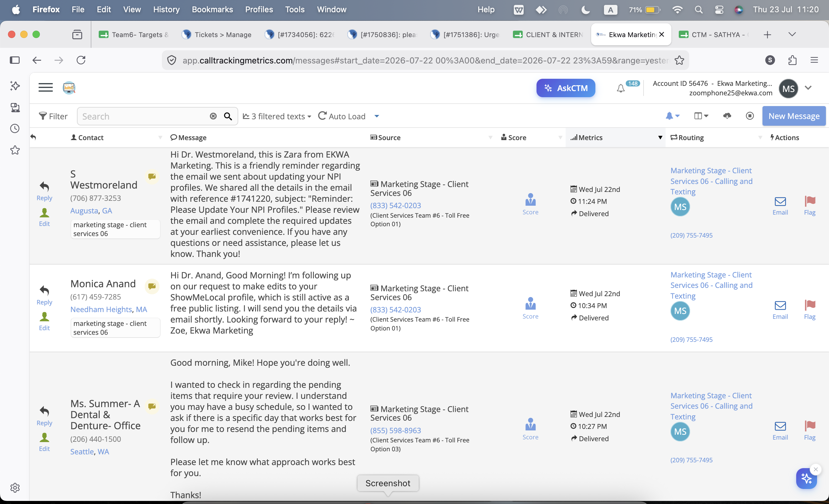
Task: Score the Ms. Summer- A Dental message
Action: [530, 429]
